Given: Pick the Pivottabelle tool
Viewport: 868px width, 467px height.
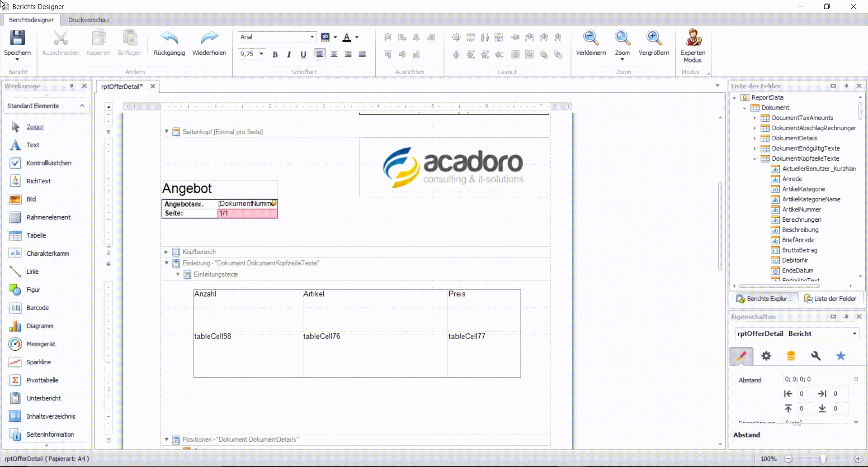Looking at the screenshot, I should coord(42,380).
